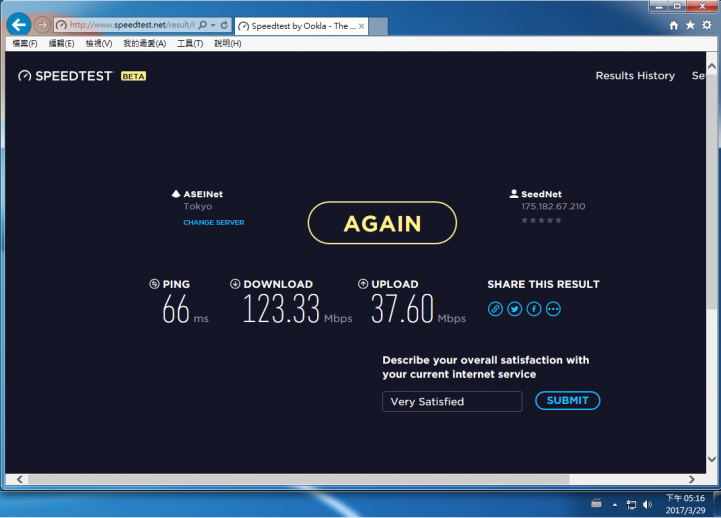Open more share options ellipsis icon
Image resolution: width=721 pixels, height=518 pixels.
coord(553,309)
